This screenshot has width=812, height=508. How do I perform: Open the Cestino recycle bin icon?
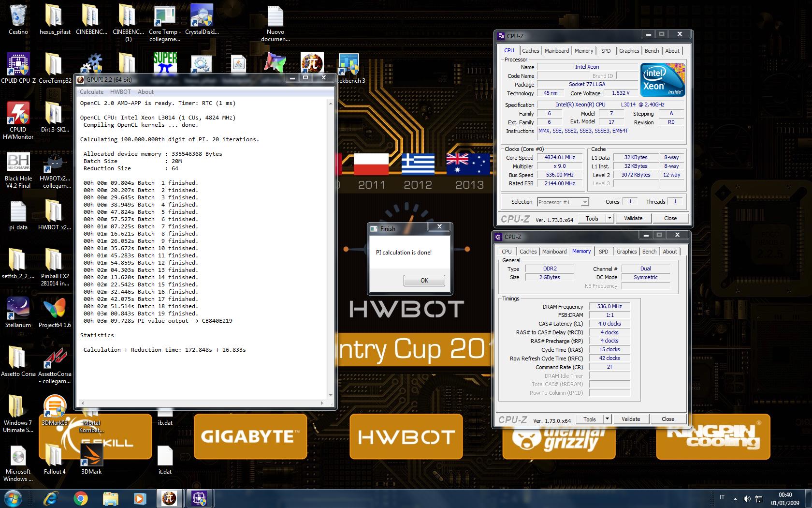pyautogui.click(x=18, y=19)
